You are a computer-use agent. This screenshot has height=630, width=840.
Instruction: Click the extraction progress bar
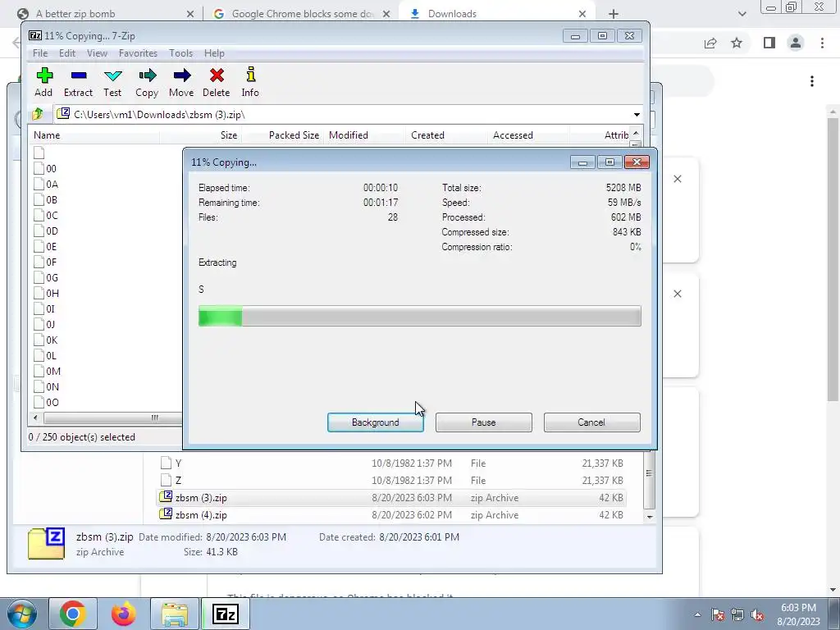pos(419,316)
